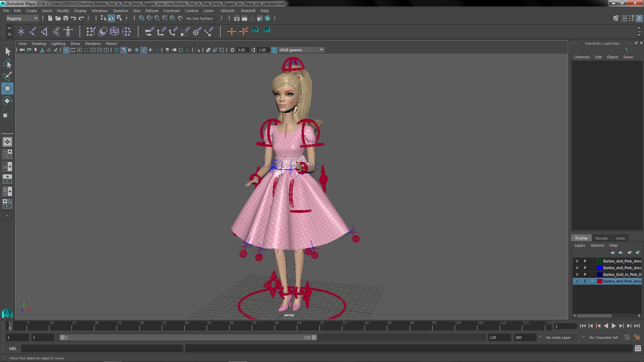Click the Create Locator shelf icon
Image resolution: width=644 pixels, height=362 pixels.
click(x=21, y=32)
